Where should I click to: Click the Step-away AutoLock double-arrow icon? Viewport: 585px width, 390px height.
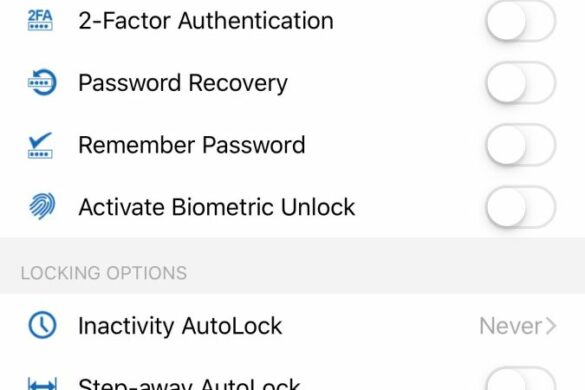[x=42, y=384]
